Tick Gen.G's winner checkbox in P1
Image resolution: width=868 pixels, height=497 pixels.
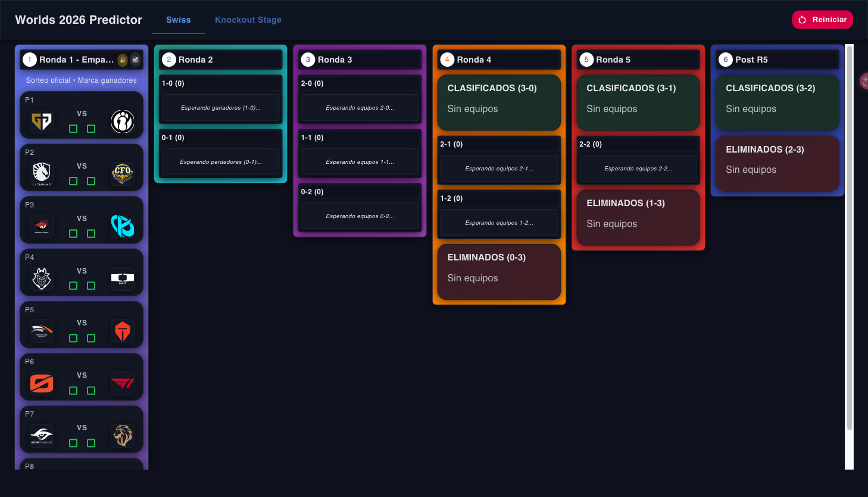point(73,129)
